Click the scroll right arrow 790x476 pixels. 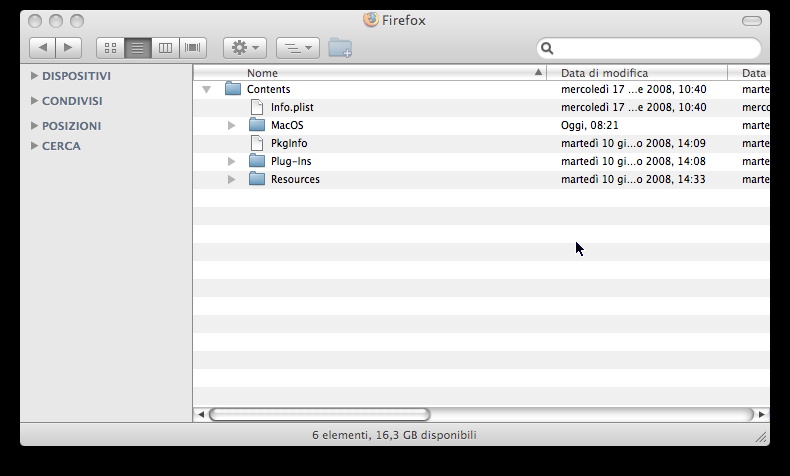(x=761, y=415)
